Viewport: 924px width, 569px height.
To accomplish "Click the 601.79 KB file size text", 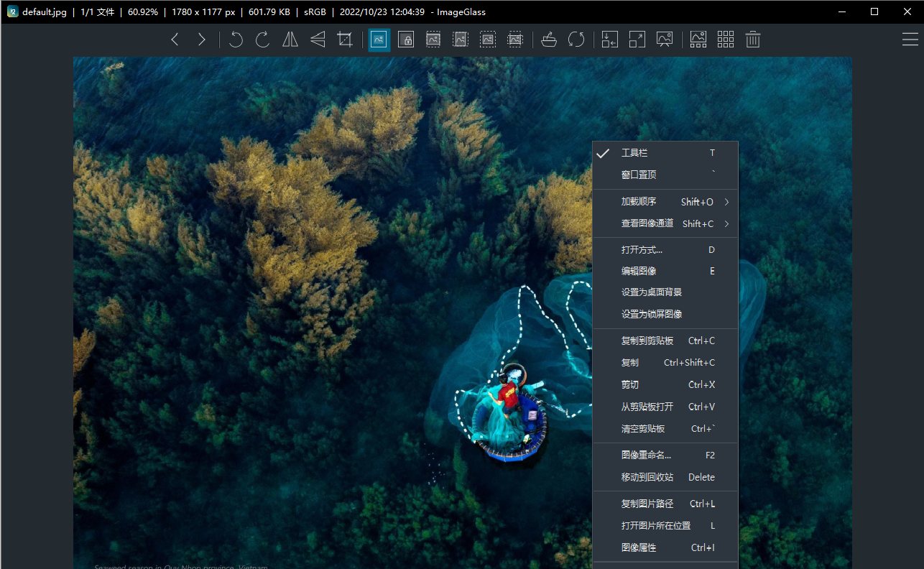I will coord(269,12).
